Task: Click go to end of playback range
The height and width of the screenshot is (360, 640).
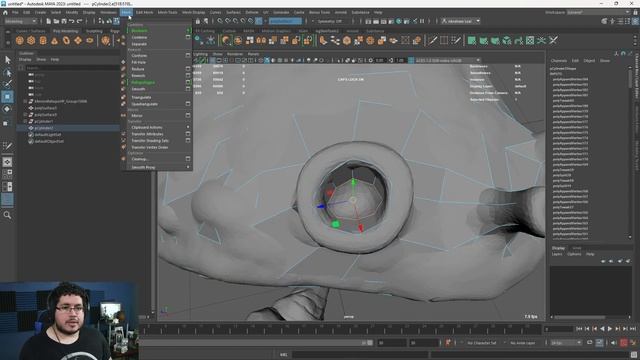Action: pyautogui.click(x=633, y=329)
